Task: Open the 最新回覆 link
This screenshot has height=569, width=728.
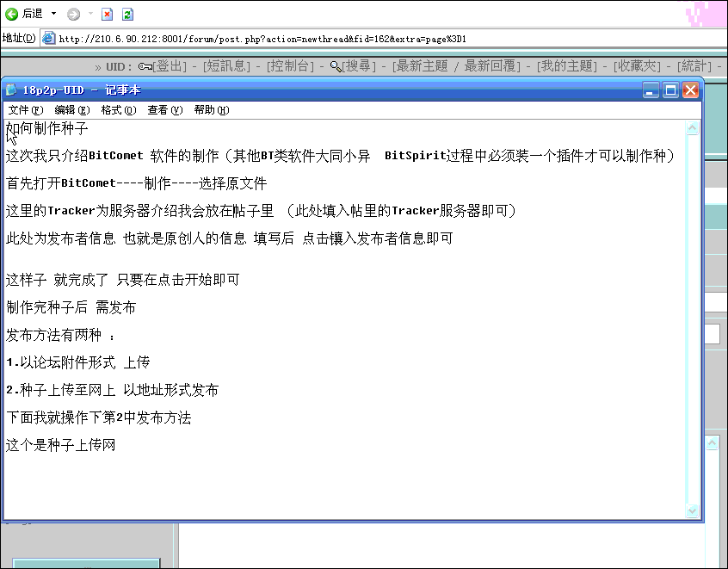Action: coord(492,66)
